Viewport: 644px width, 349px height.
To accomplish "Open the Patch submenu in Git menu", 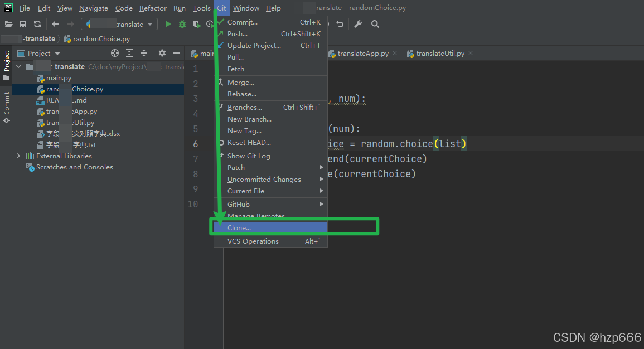I will pyautogui.click(x=236, y=167).
